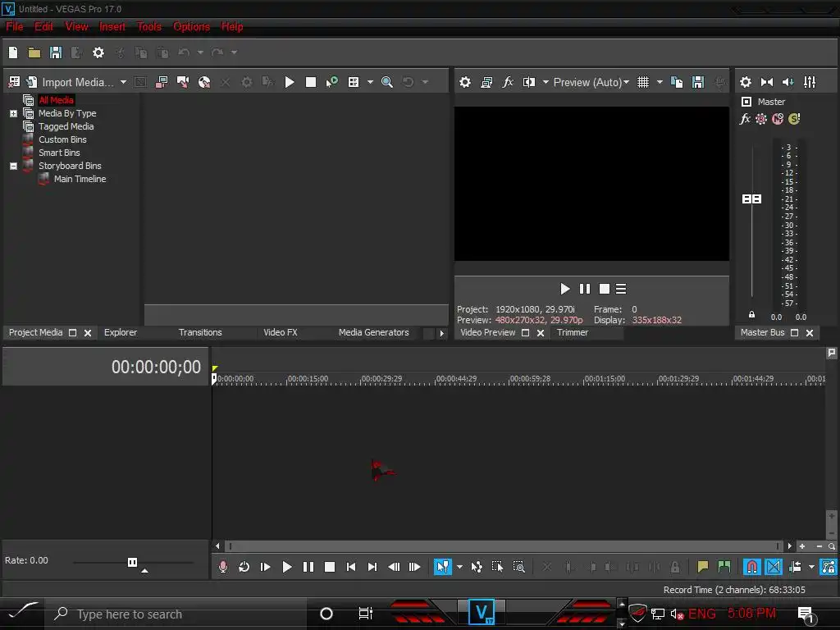840x630 pixels.
Task: Collapse Storyboard Bins node
Action: coord(13,166)
